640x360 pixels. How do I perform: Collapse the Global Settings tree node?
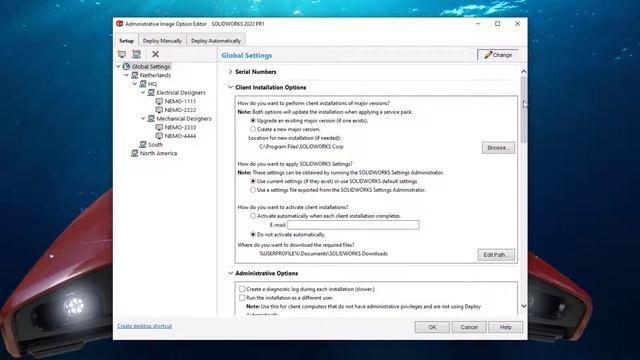pos(118,67)
